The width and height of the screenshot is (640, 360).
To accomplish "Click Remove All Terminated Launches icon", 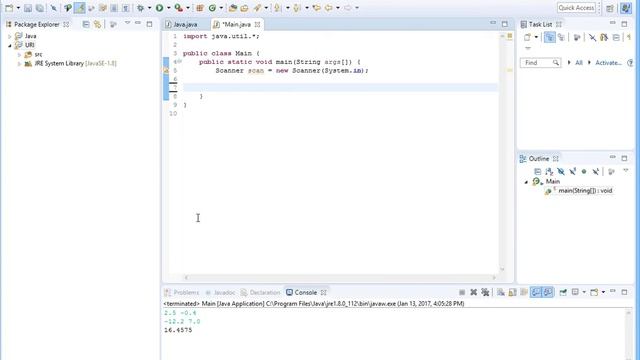I will click(x=485, y=292).
